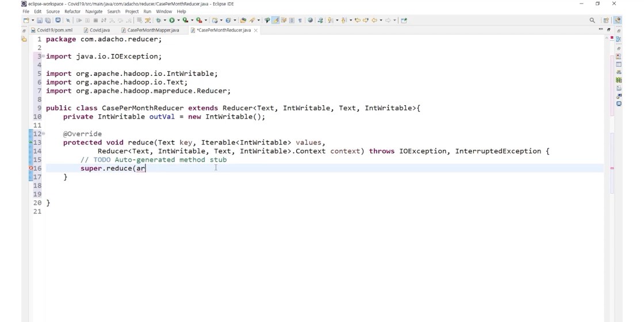Click the Skip All Breakpoints icon
Screen dimensions: 644x322
(68, 20)
